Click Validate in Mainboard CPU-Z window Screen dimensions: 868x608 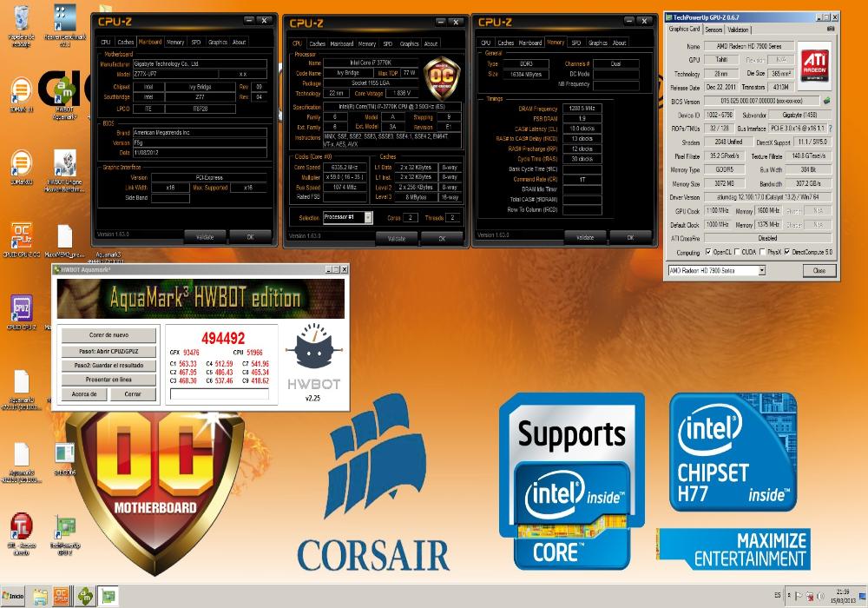205,237
